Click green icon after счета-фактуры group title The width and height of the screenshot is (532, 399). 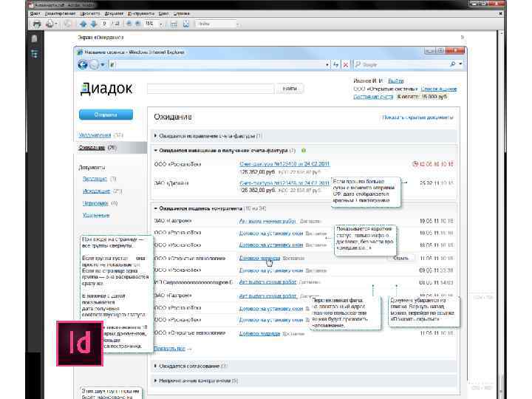pyautogui.click(x=304, y=150)
